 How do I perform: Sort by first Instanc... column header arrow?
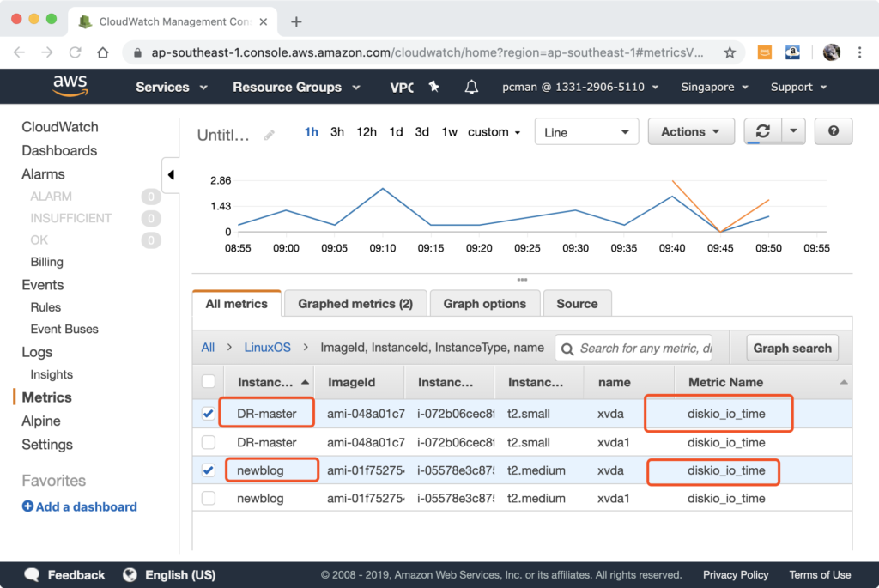click(x=306, y=382)
